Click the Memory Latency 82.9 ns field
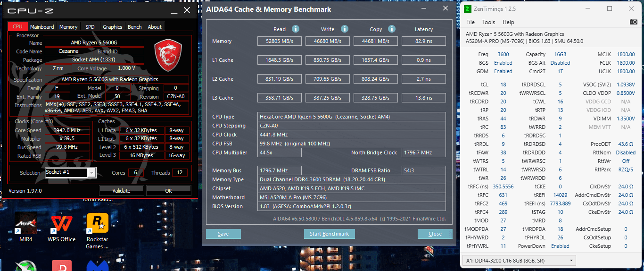The image size is (644, 271). 423,41
